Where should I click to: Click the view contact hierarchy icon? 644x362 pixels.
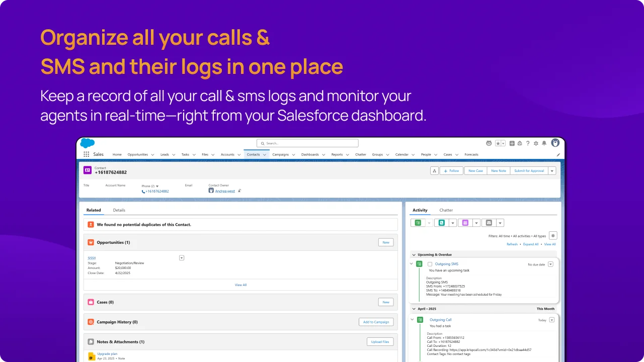pyautogui.click(x=434, y=171)
